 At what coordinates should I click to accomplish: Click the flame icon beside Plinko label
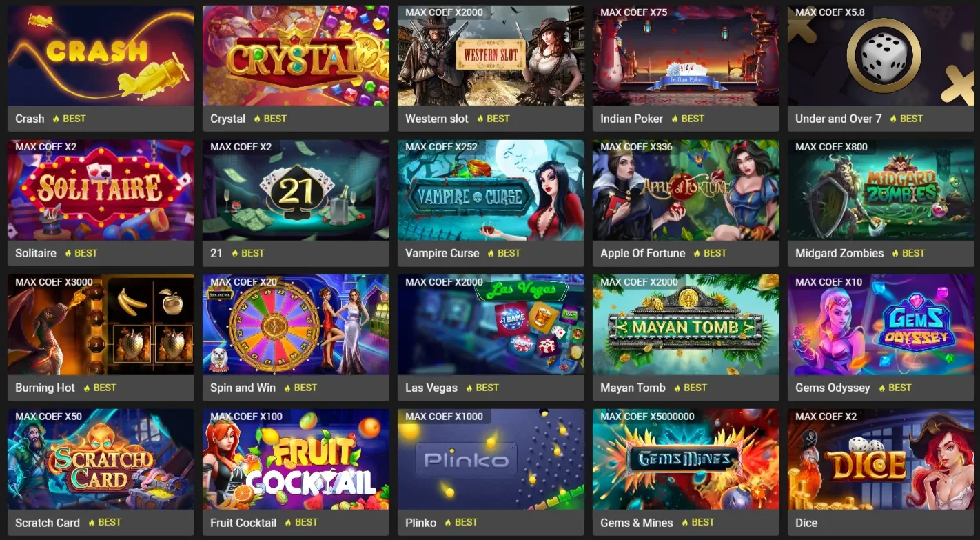449,522
